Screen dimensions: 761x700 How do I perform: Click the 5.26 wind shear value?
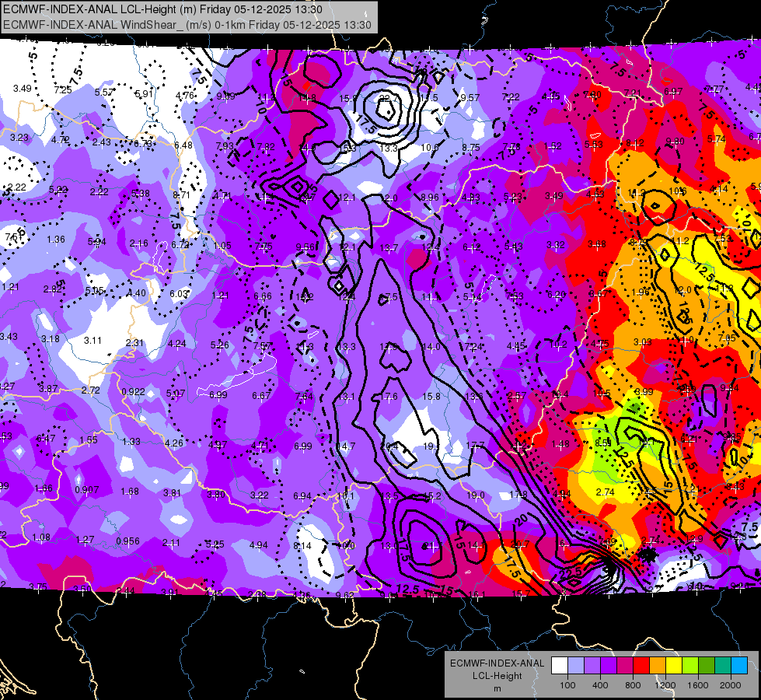pyautogui.click(x=220, y=345)
